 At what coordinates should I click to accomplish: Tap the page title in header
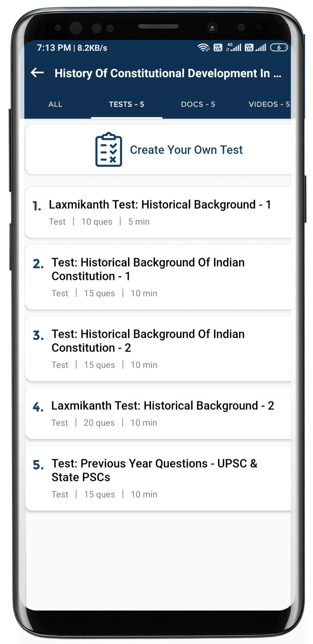coord(168,73)
